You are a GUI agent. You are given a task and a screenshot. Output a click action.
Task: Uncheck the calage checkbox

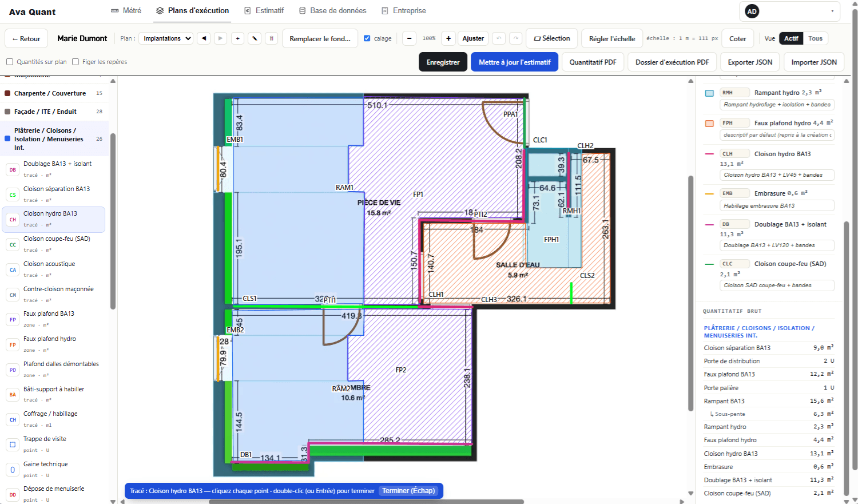coord(367,38)
